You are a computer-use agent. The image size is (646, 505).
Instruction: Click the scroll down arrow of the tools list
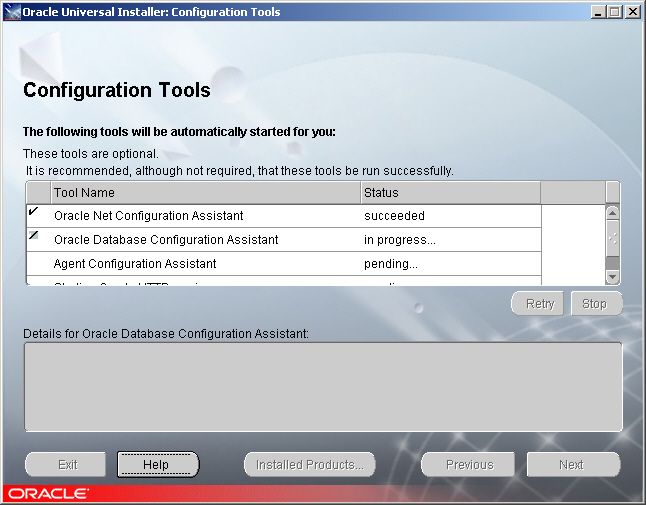click(x=613, y=277)
